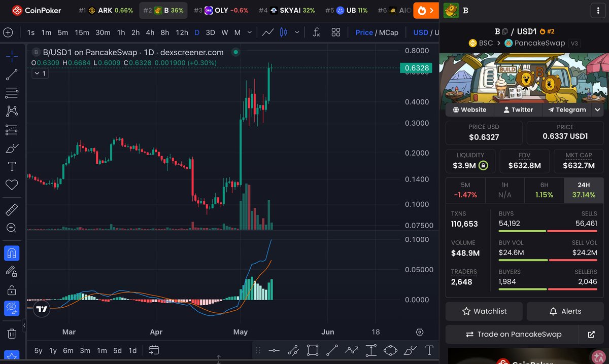This screenshot has height=364, width=609.
Task: Open chart time axis settings gear
Action: pos(420,332)
